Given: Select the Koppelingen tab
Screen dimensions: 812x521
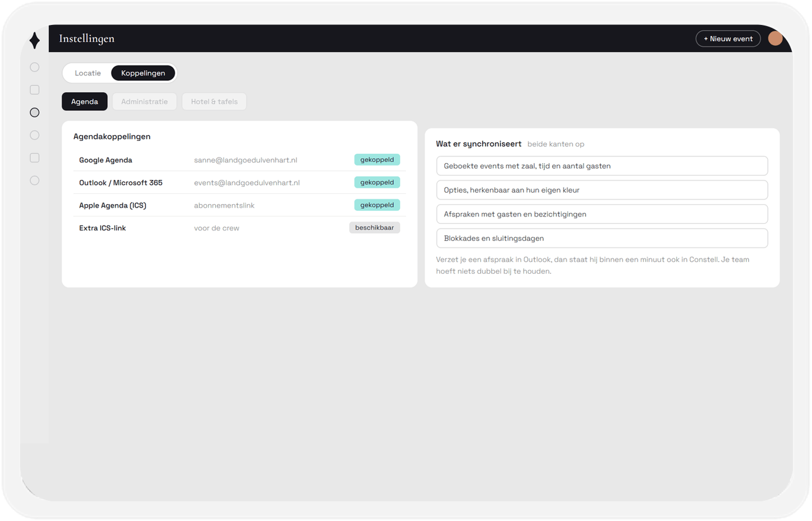Looking at the screenshot, I should (143, 73).
